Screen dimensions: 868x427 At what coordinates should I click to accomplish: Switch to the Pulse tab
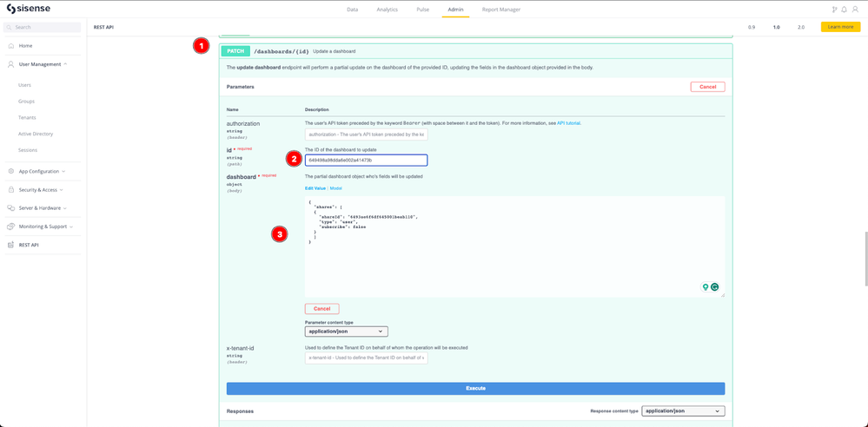click(422, 10)
